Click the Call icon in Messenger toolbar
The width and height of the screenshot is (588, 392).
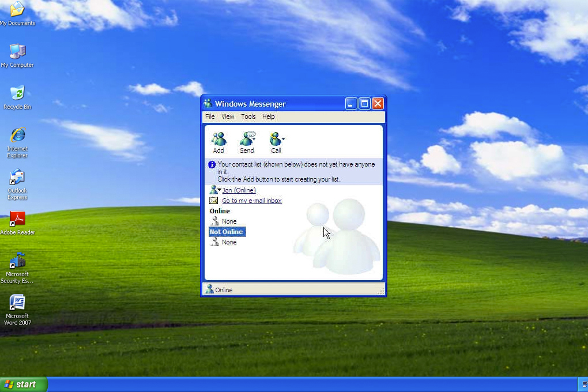[276, 139]
